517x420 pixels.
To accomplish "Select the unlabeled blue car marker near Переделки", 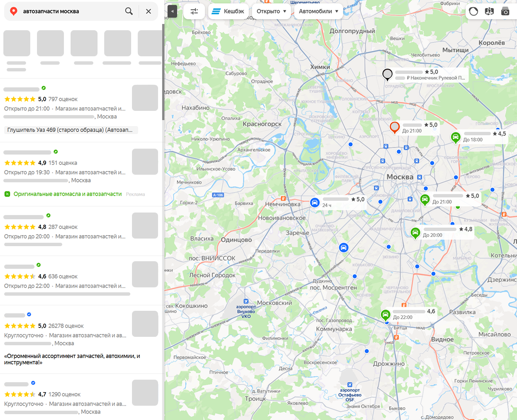I will [x=344, y=247].
